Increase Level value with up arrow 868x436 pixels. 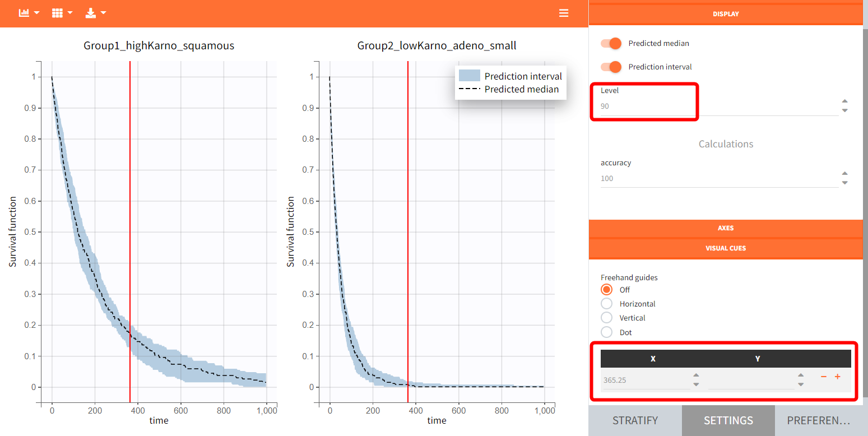point(845,101)
